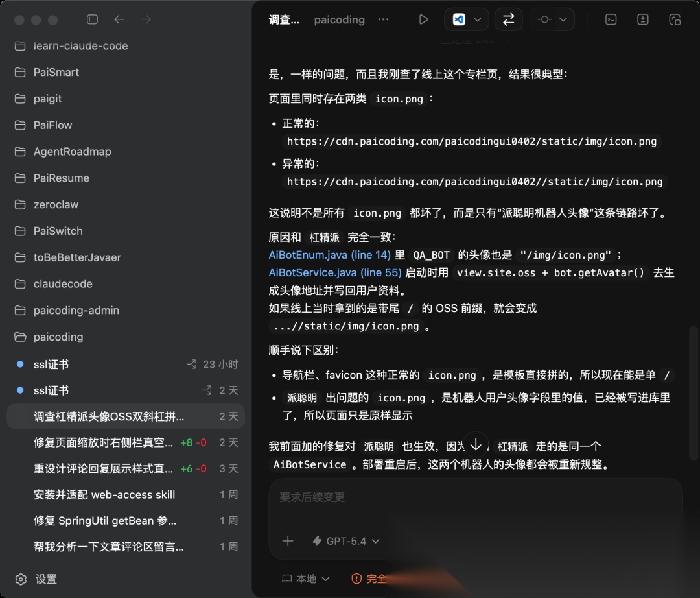Image resolution: width=700 pixels, height=598 pixels.
Task: Click the plus attach button
Action: [288, 541]
